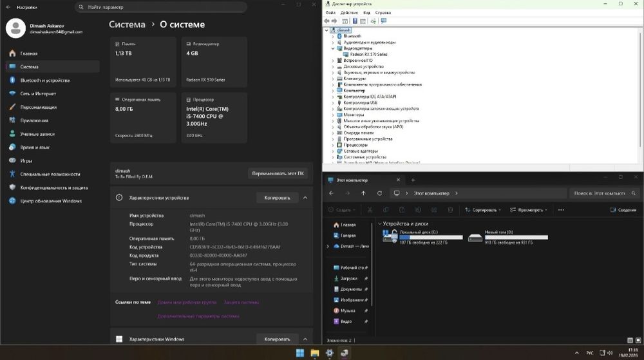Go to Центр обновления Windows
The image size is (644, 360).
[51, 201]
